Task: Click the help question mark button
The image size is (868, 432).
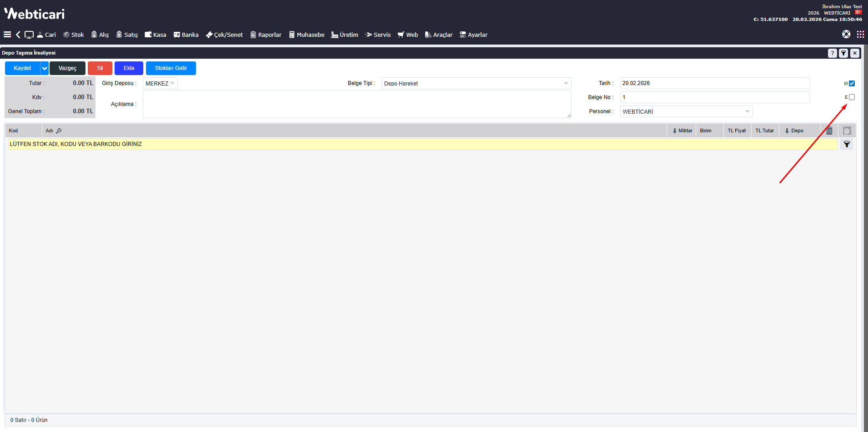Action: click(832, 53)
